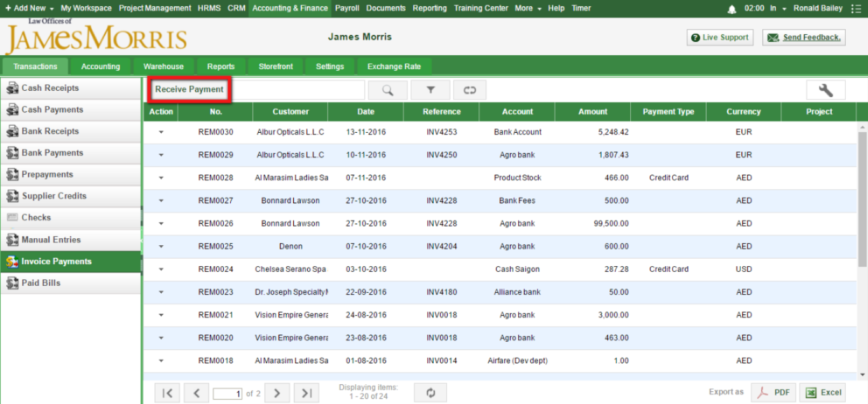Open Bank Payments in sidebar

click(71, 153)
